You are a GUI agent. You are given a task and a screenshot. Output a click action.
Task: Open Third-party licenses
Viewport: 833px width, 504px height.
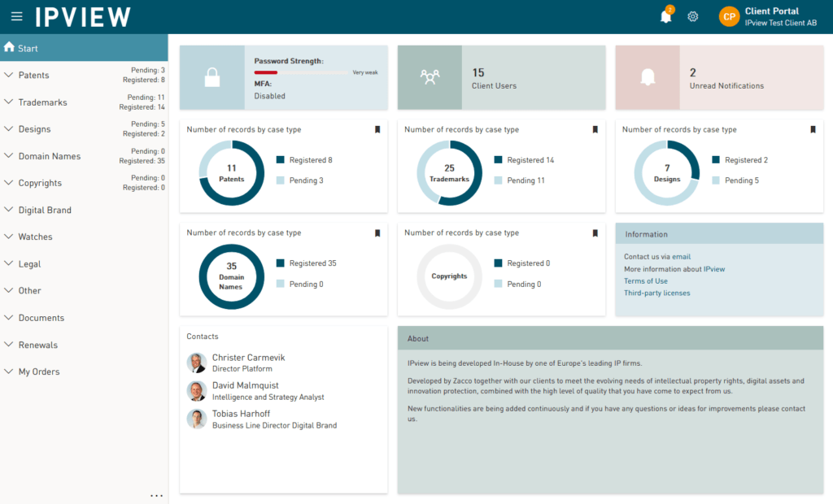(x=656, y=293)
